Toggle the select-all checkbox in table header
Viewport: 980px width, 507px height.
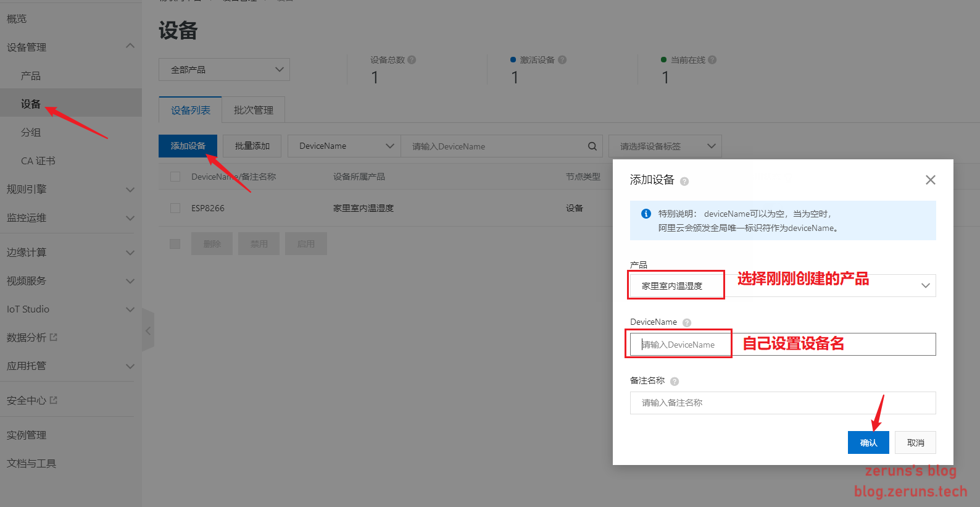point(175,177)
